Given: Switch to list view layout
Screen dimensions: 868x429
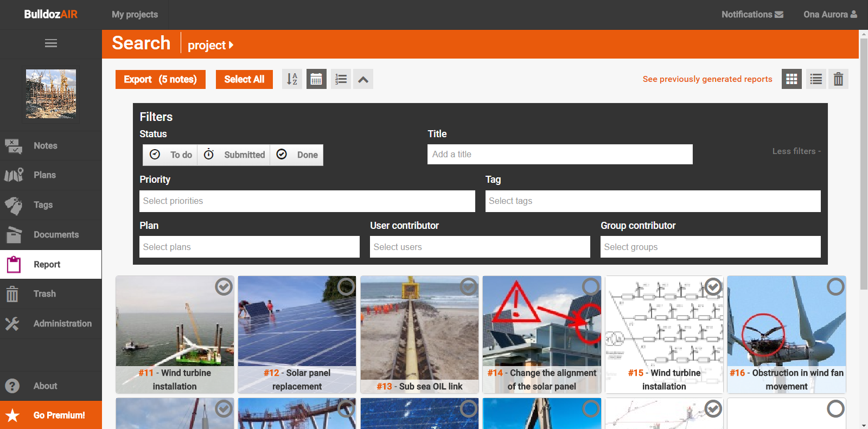Looking at the screenshot, I should click(816, 79).
